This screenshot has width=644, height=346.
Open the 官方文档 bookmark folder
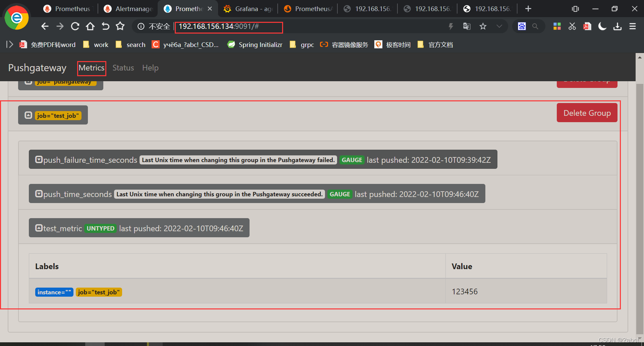coord(435,45)
